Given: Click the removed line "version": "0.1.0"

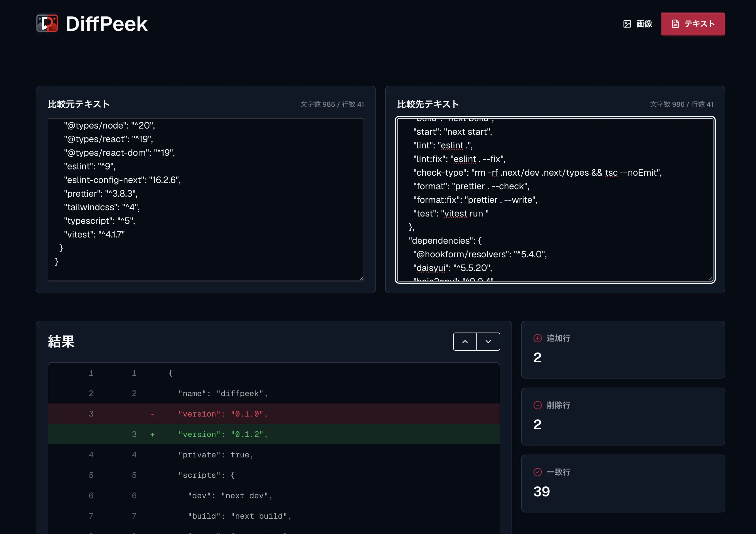Looking at the screenshot, I should 274,414.
